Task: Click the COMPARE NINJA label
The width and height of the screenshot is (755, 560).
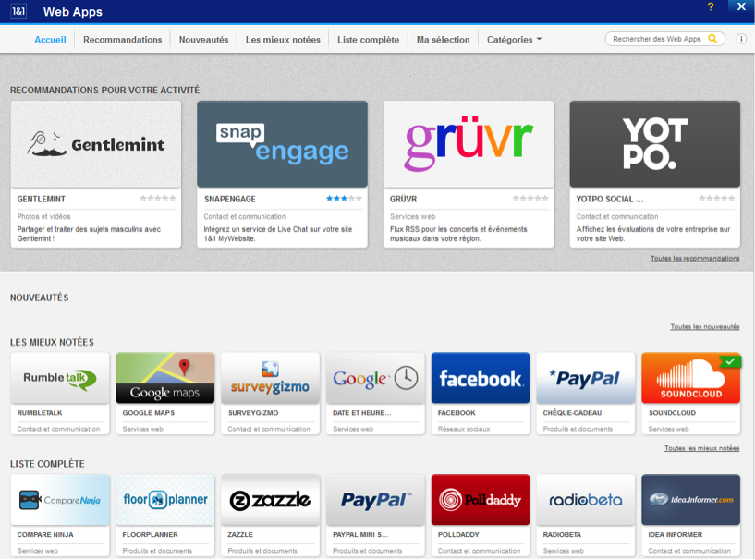Action: [45, 535]
